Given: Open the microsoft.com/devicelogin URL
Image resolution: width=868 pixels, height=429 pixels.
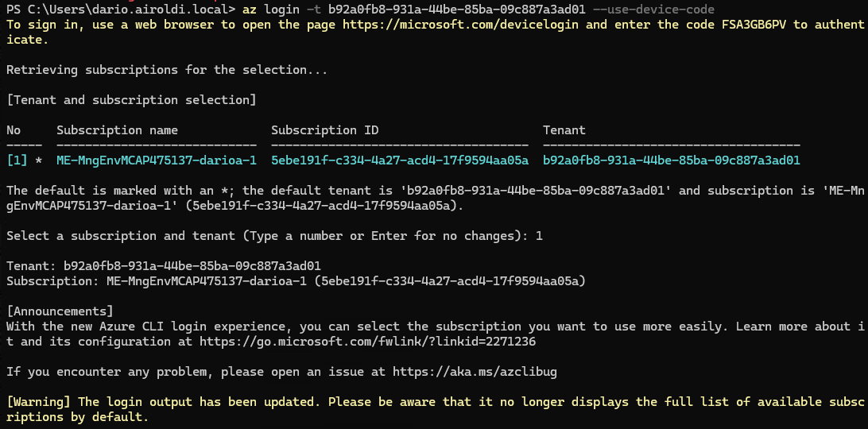Looking at the screenshot, I should 475,25.
